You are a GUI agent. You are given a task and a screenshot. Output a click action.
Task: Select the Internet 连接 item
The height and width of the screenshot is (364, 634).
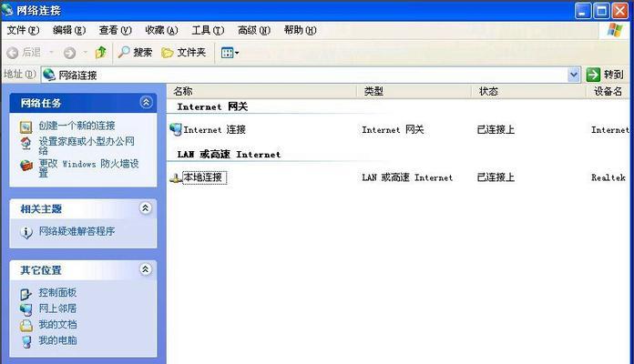click(215, 130)
